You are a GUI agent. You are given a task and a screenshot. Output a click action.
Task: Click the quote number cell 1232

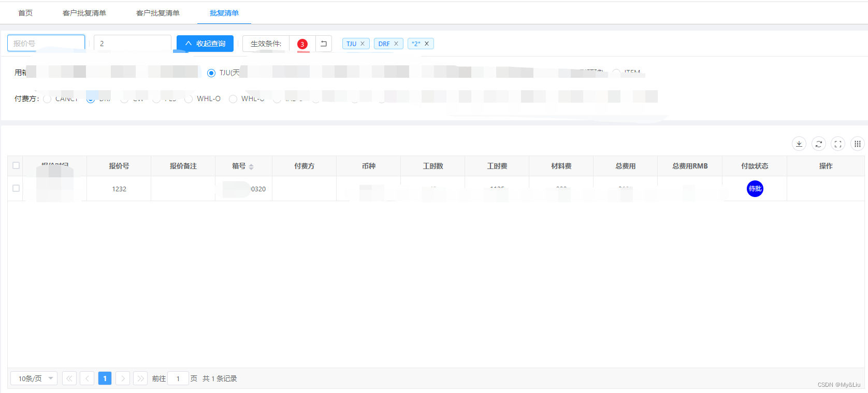click(x=119, y=189)
